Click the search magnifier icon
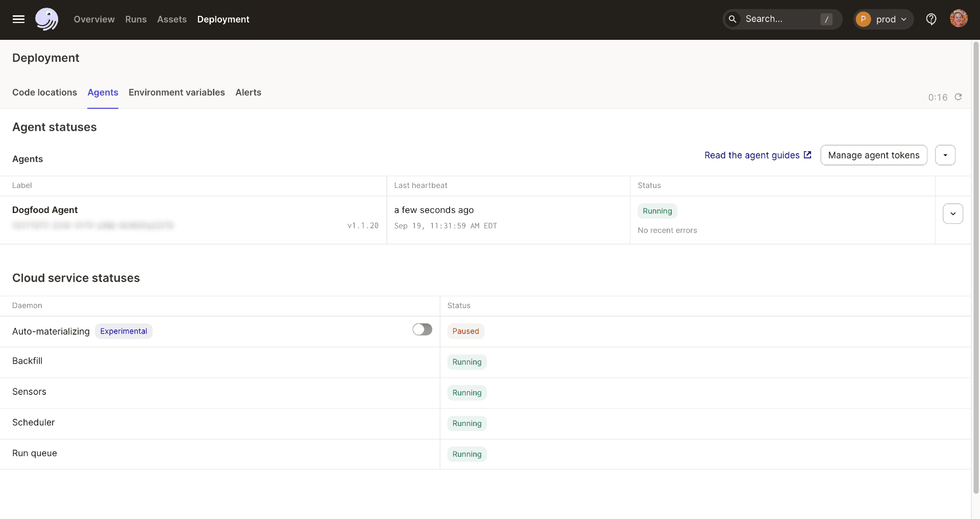Viewport: 980px width, 519px height. point(733,19)
